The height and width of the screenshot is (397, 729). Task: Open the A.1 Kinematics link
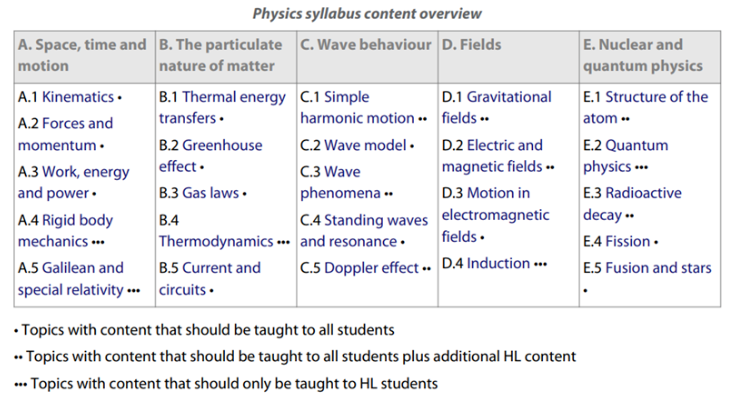pyautogui.click(x=78, y=97)
